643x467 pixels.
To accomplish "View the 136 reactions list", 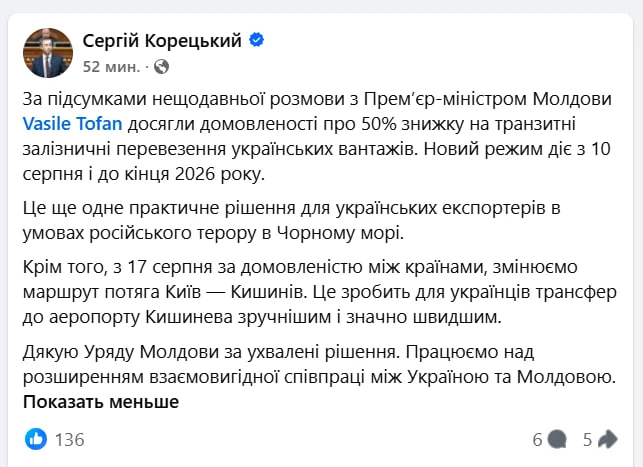I will tap(70, 440).
